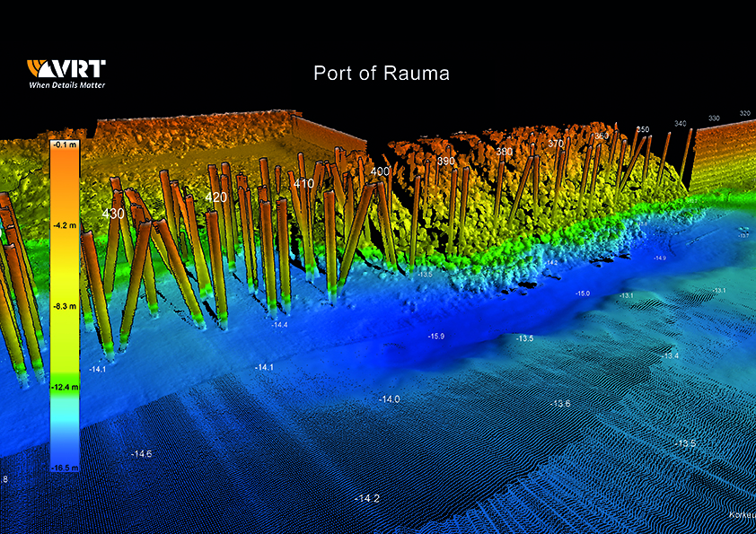Screen dimensions: 756x534
Task: Pick the -14.6 depth reading
Action: [x=141, y=455]
